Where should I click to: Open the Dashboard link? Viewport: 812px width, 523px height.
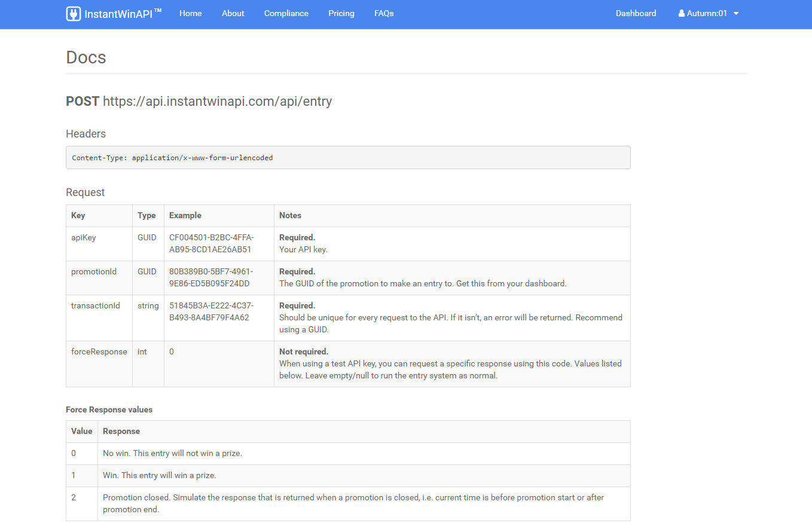[x=636, y=13]
